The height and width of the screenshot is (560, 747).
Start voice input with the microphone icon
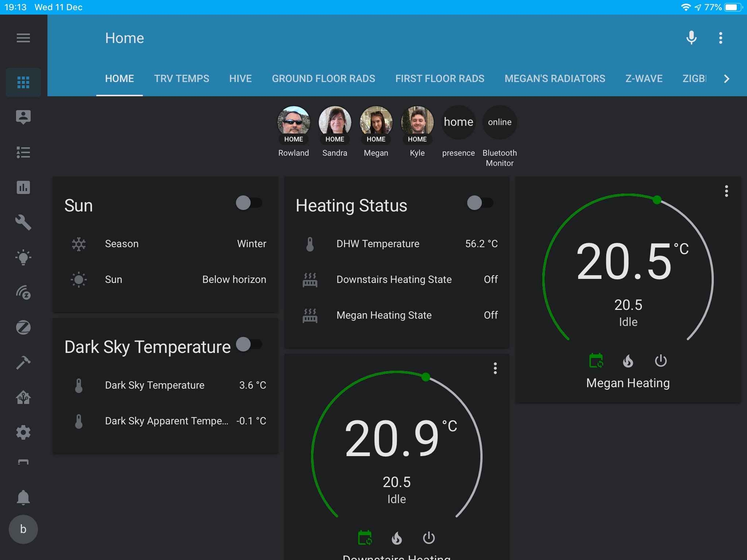691,38
